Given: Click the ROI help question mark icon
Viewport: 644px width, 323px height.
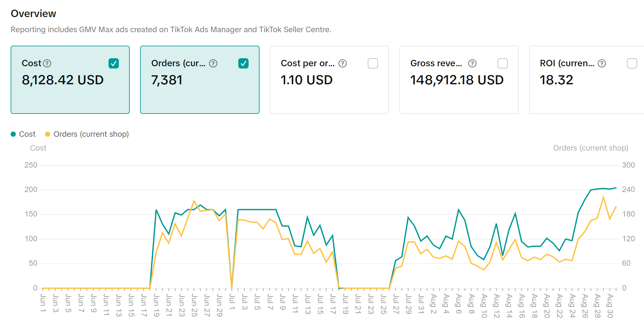Looking at the screenshot, I should tap(601, 63).
